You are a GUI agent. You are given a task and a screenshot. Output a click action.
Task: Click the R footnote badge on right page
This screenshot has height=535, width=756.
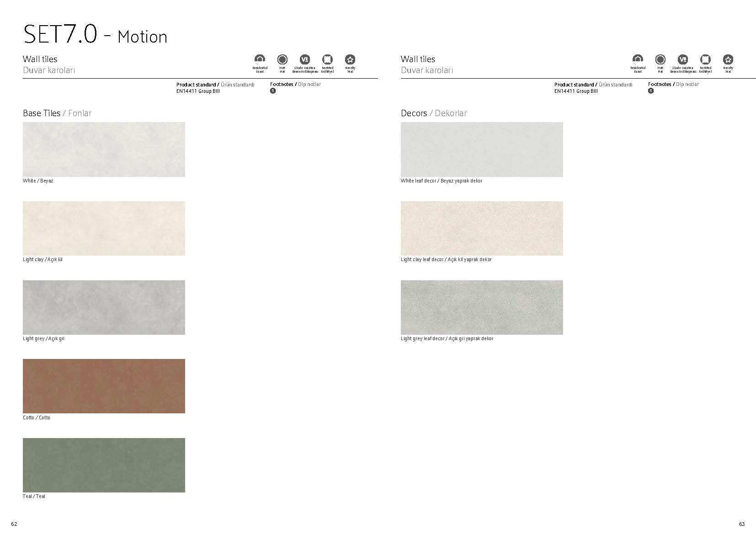tap(651, 91)
